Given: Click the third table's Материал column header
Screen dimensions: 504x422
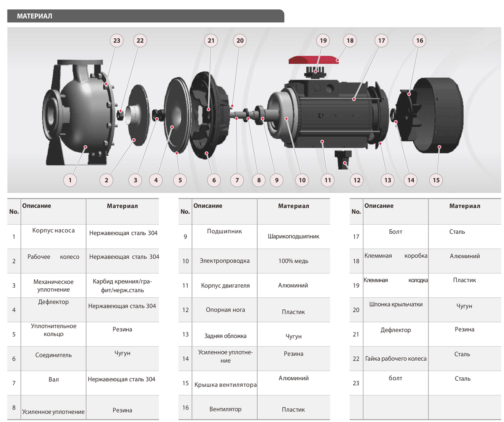Looking at the screenshot, I should click(465, 206).
